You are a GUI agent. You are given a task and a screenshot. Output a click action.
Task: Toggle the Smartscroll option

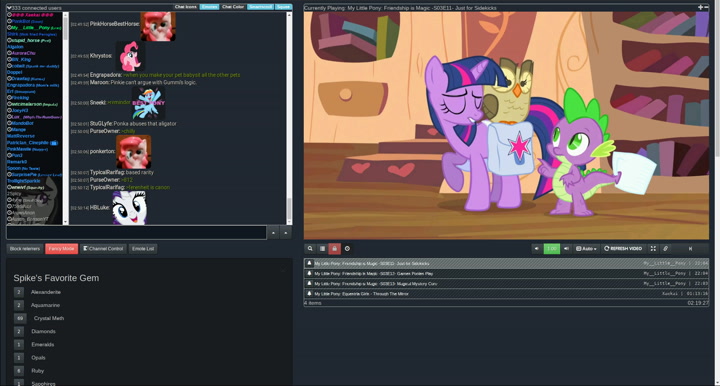tap(260, 7)
